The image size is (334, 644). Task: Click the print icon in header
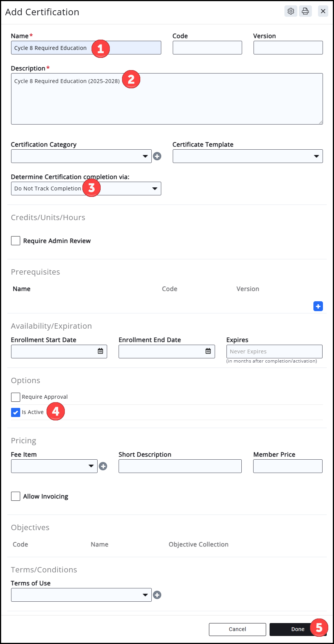(305, 11)
